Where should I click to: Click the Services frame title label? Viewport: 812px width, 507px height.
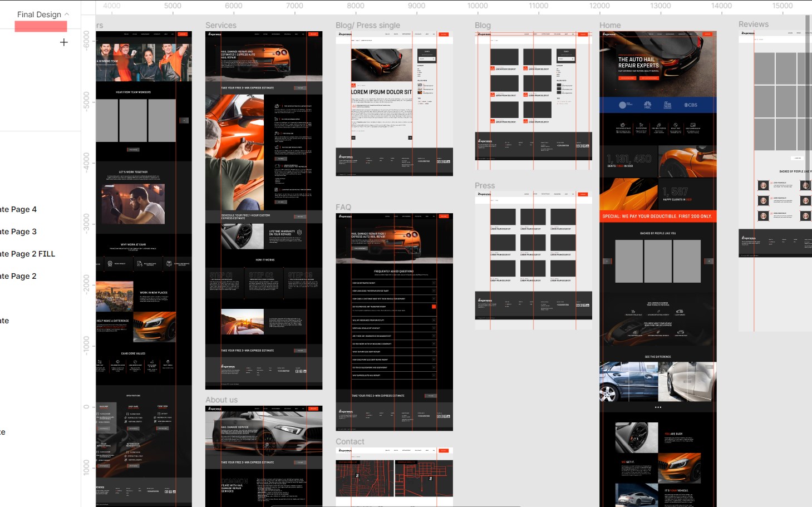[221, 25]
